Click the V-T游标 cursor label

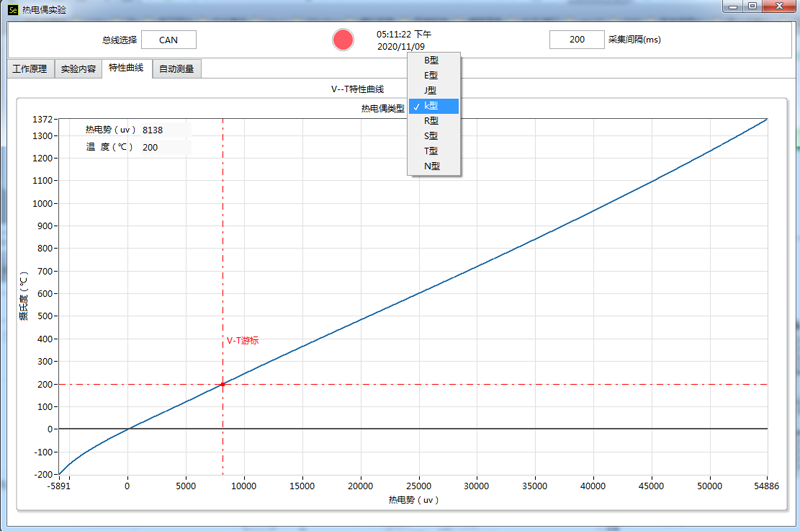[243, 341]
